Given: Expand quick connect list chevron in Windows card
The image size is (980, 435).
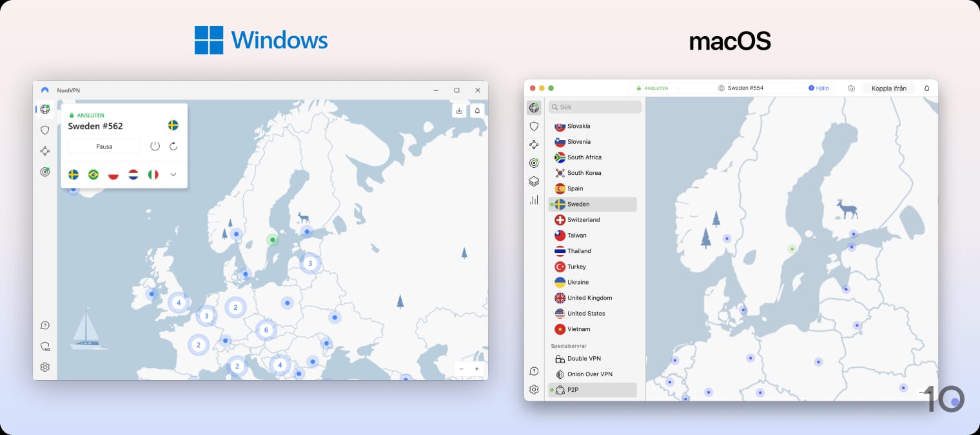Looking at the screenshot, I should point(173,174).
